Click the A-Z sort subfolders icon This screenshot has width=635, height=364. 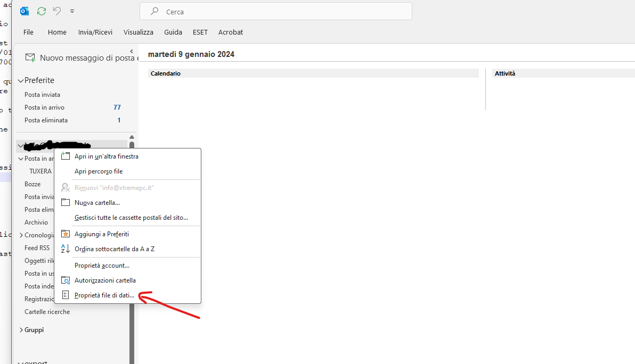(66, 249)
